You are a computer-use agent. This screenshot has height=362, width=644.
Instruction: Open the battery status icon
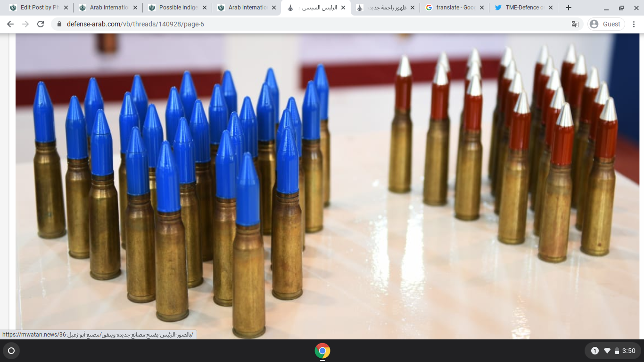point(617,351)
